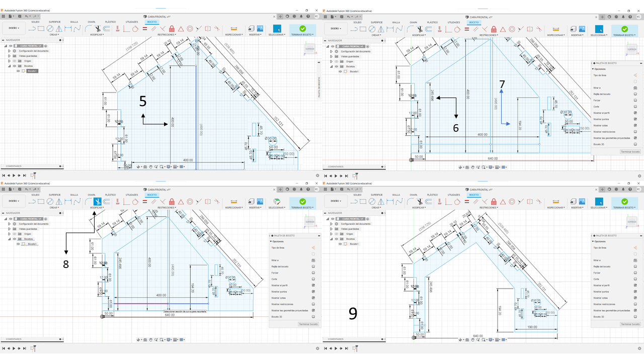Open the PLÁSTICO tab in bottom-right window
Image resolution: width=644 pixels, height=362 pixels.
[432, 195]
